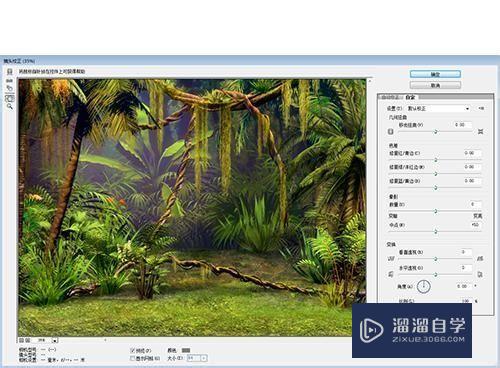
Task: Click the zoom percentage field below preview
Action: tap(42, 340)
